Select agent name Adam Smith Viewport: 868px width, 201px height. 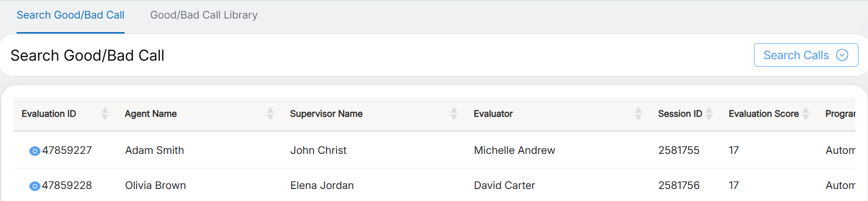coord(155,150)
